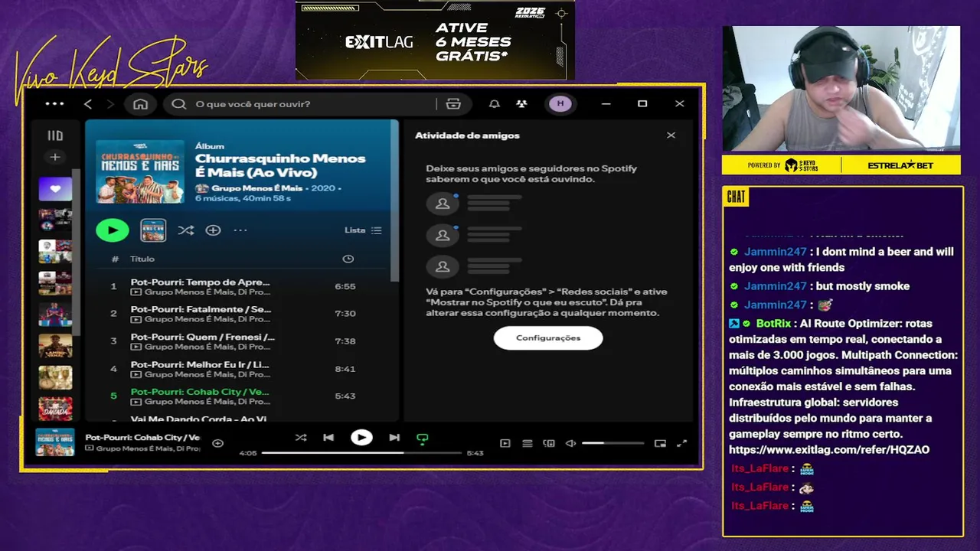980x551 pixels.
Task: Click the white play button in player bar
Action: [x=361, y=438]
